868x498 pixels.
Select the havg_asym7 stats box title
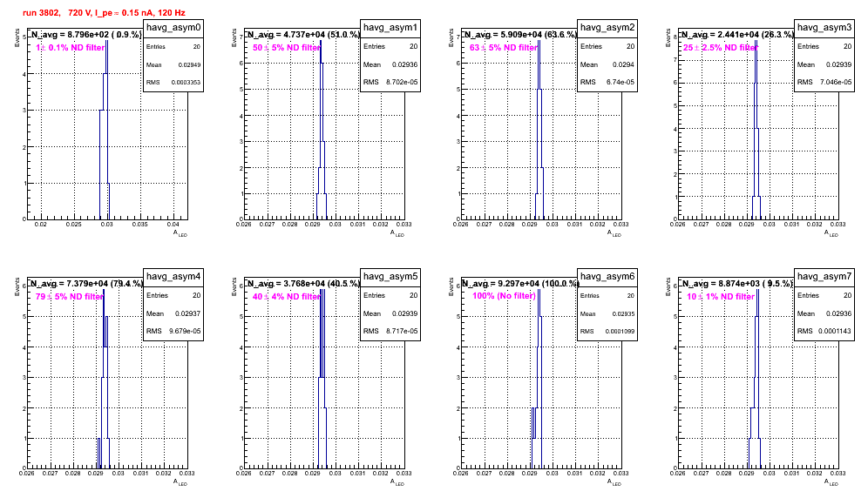point(824,276)
